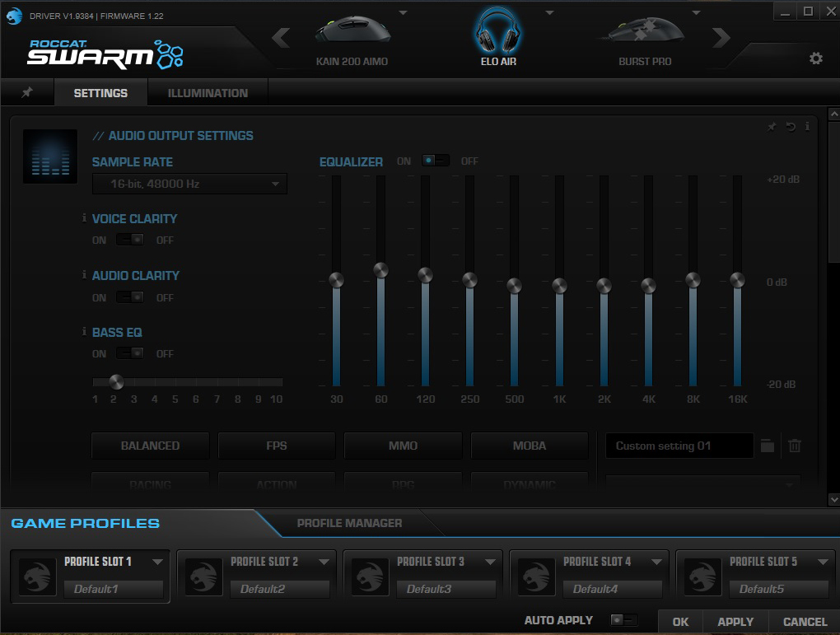Open the settings gear icon
The height and width of the screenshot is (635, 840).
tap(815, 58)
